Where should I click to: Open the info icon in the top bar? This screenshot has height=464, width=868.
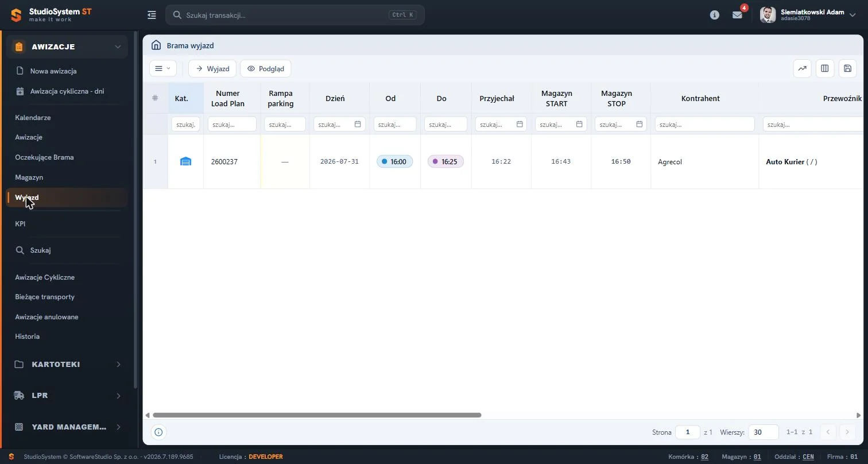pos(715,15)
